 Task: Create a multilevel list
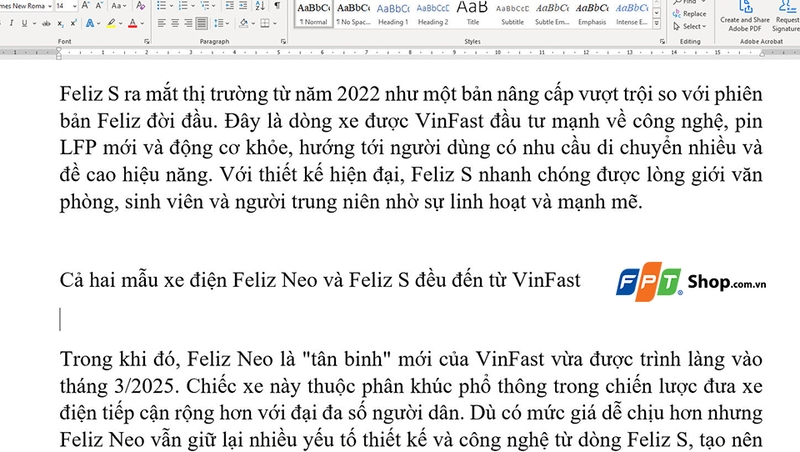pyautogui.click(x=205, y=6)
